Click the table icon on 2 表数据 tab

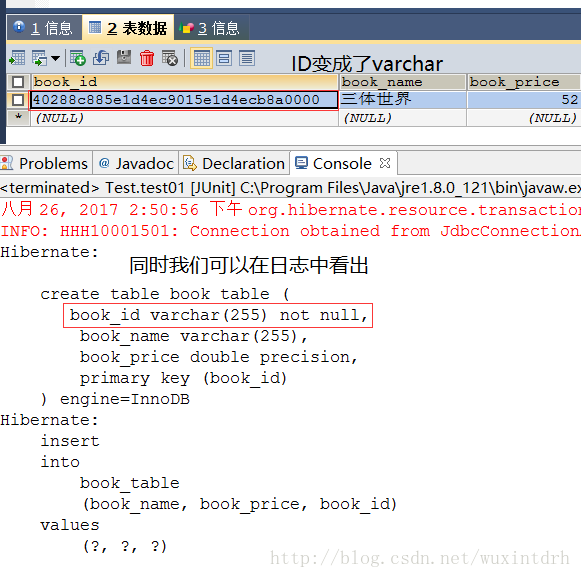point(95,27)
